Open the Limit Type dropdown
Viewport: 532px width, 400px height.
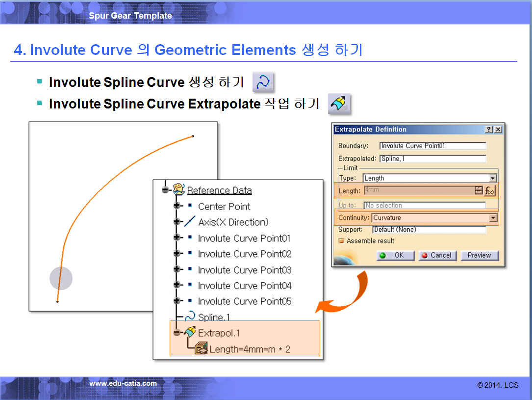point(492,178)
